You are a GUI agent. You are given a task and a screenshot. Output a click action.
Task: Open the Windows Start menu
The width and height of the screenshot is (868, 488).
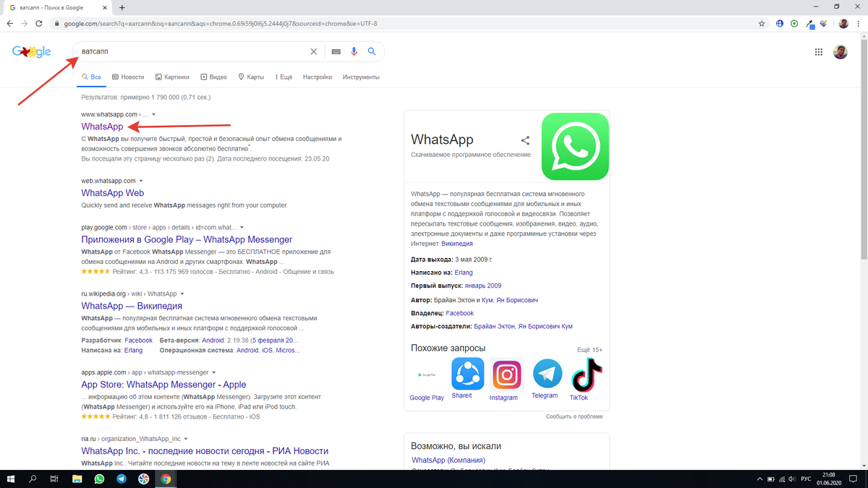click(x=11, y=479)
